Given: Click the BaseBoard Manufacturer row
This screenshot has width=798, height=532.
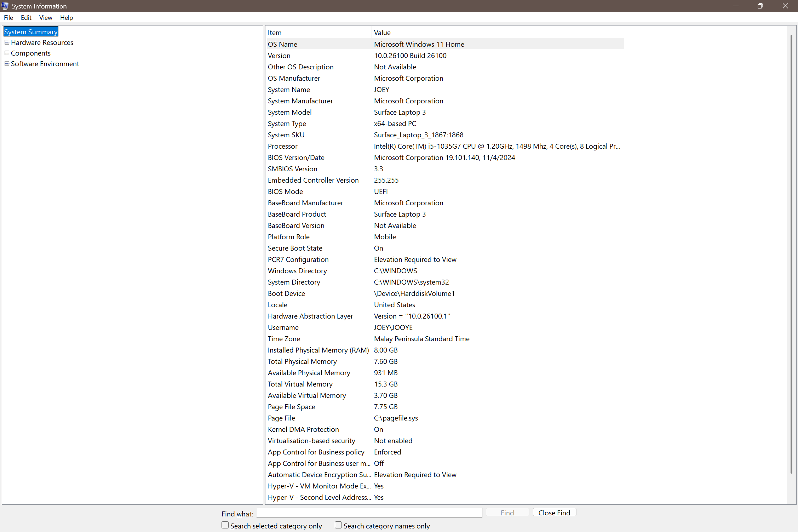Looking at the screenshot, I should [x=445, y=203].
